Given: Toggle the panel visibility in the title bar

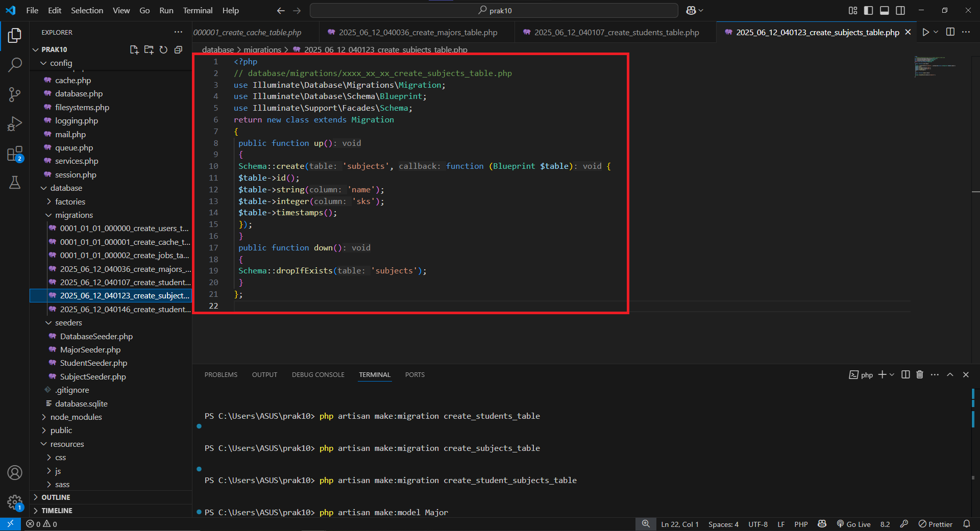Looking at the screenshot, I should point(885,10).
